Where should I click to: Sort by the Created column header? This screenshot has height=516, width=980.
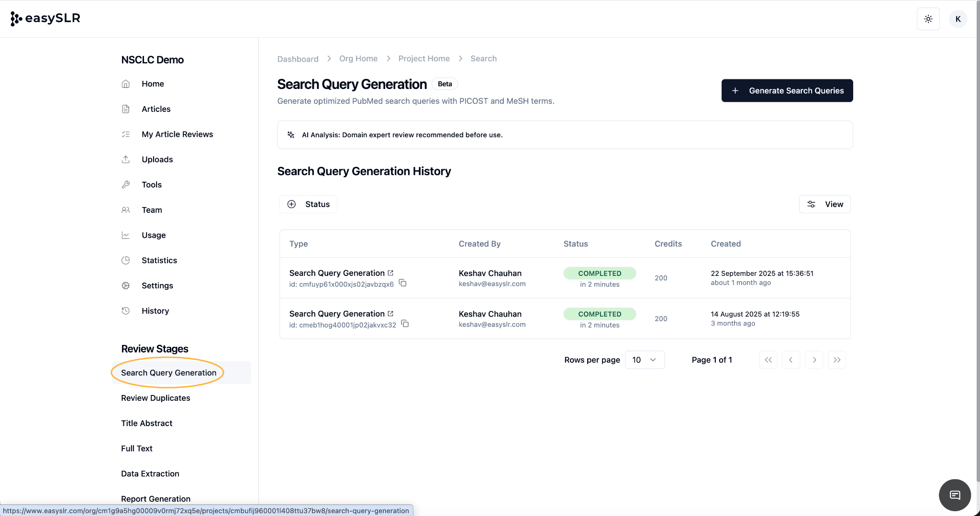[x=725, y=244]
